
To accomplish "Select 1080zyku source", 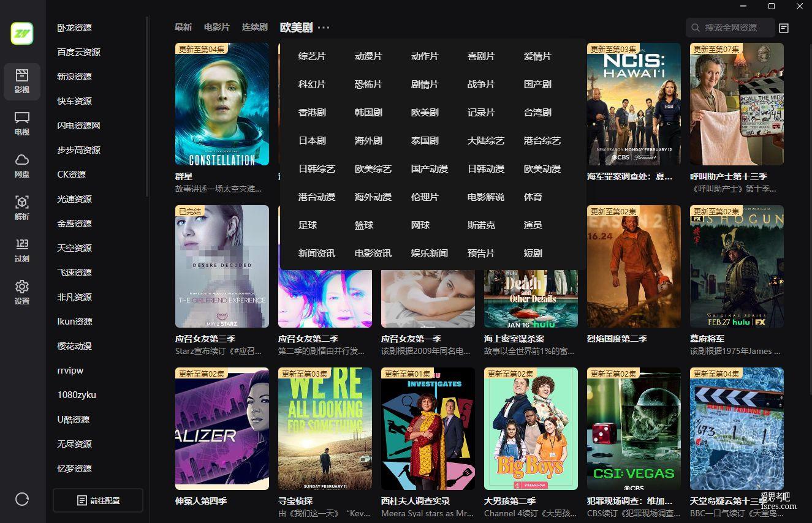I will tap(77, 395).
